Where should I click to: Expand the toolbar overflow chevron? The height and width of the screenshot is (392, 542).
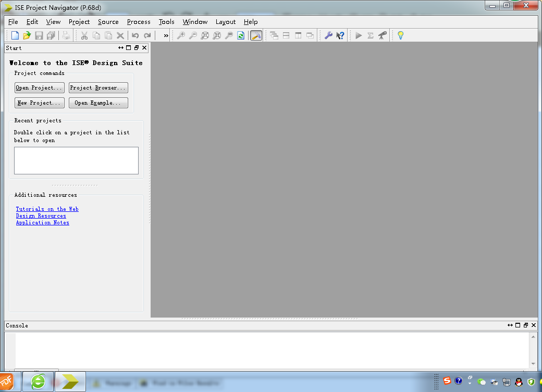[x=166, y=35]
